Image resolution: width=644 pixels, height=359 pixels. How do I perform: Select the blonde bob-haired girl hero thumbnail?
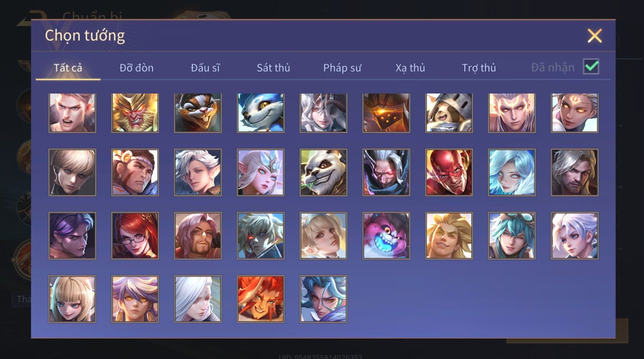72,299
